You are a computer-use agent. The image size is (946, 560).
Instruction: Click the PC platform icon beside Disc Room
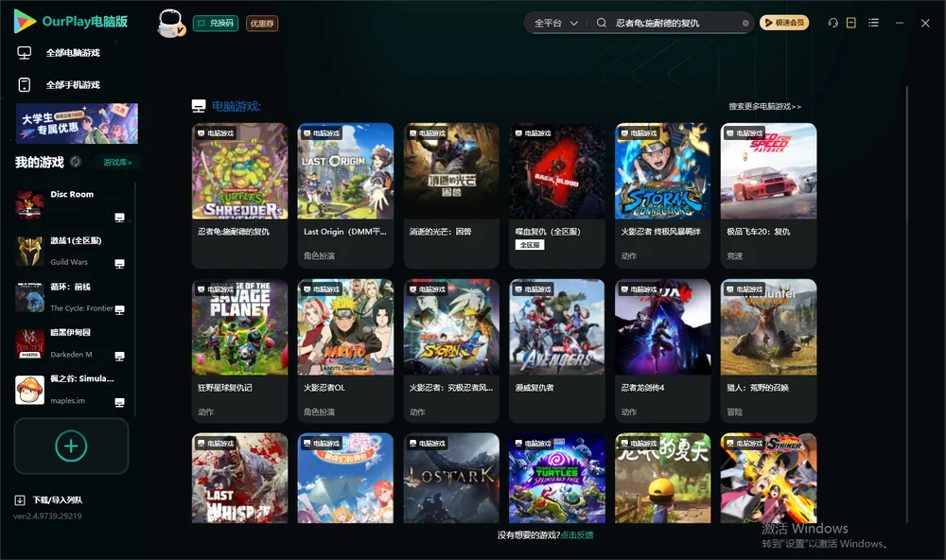(119, 218)
